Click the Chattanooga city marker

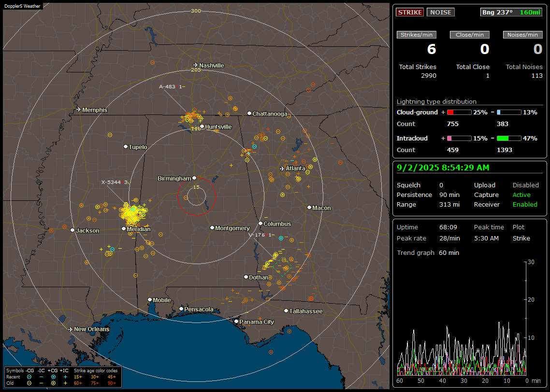tap(249, 113)
